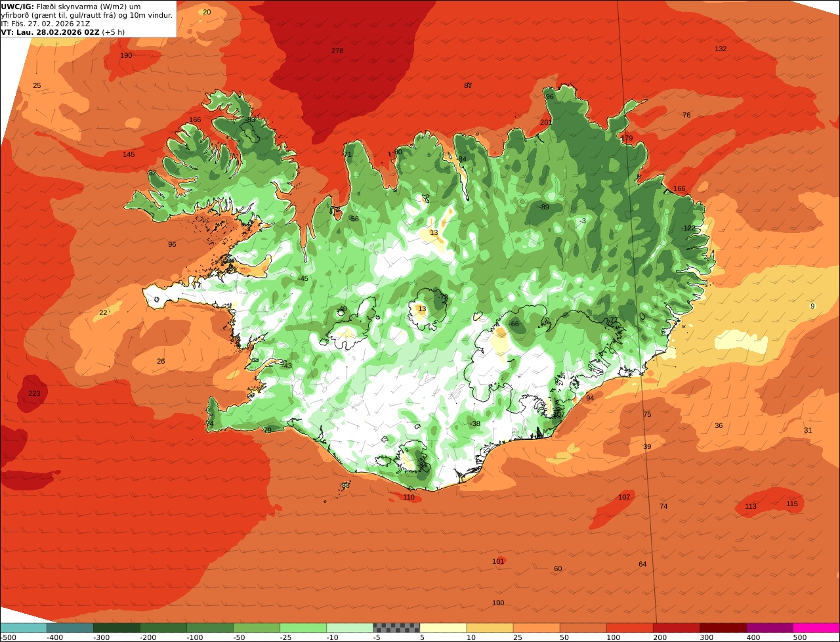Click the '179' value label
Screen dimensions: 840x642
click(627, 139)
